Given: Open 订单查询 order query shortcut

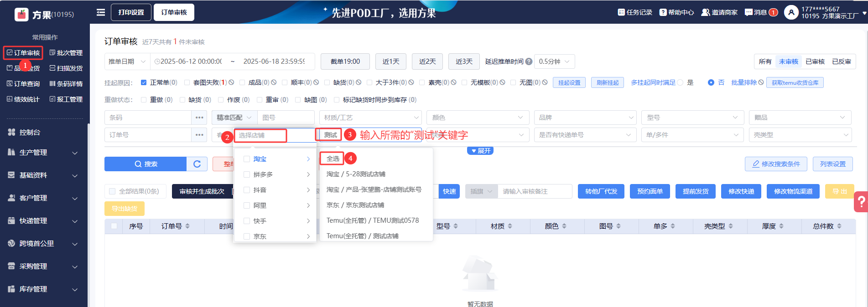Looking at the screenshot, I should (23, 84).
